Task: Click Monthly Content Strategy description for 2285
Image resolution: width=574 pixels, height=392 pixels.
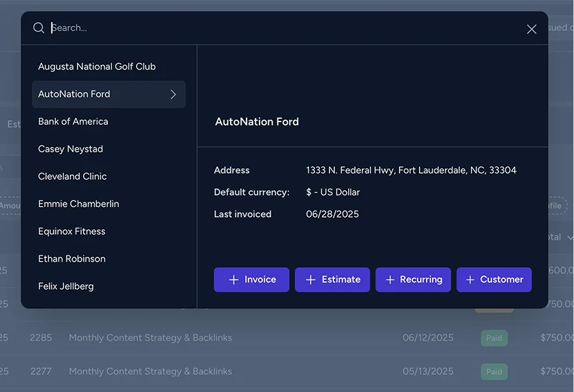Action: point(150,338)
